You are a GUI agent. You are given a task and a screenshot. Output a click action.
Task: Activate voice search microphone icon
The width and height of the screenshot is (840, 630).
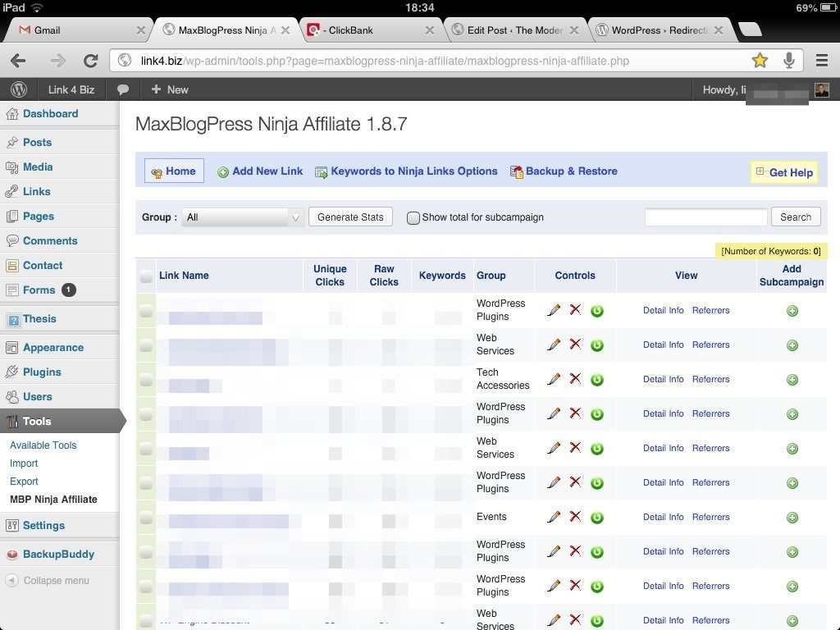(788, 61)
